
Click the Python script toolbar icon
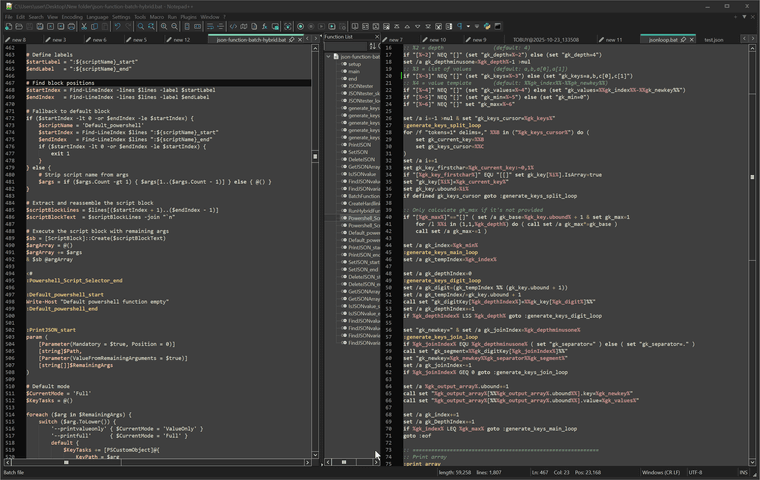(487, 26)
